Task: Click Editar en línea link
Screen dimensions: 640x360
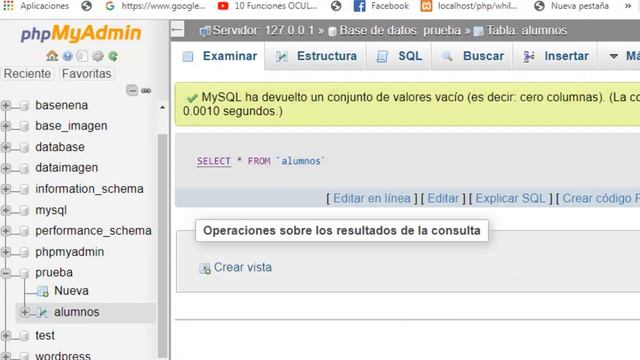Action: click(x=372, y=198)
